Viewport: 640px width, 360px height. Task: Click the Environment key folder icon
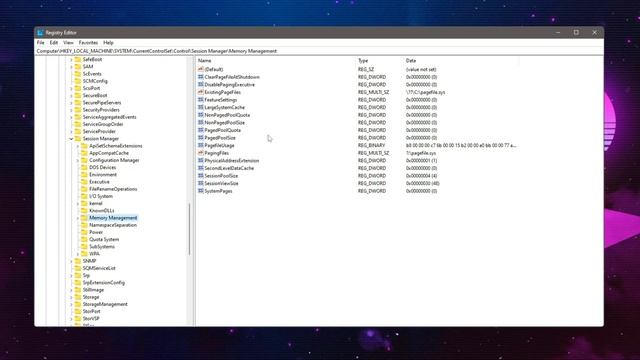(x=84, y=175)
